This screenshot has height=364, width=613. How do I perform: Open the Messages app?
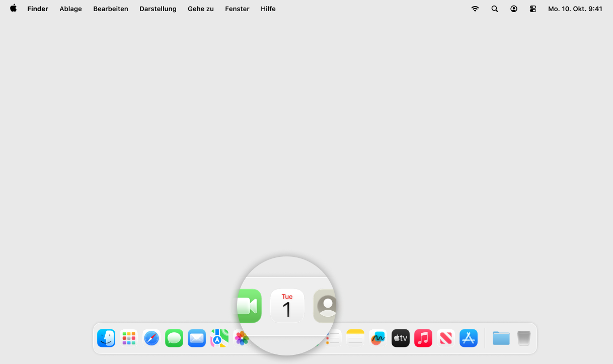(x=174, y=338)
